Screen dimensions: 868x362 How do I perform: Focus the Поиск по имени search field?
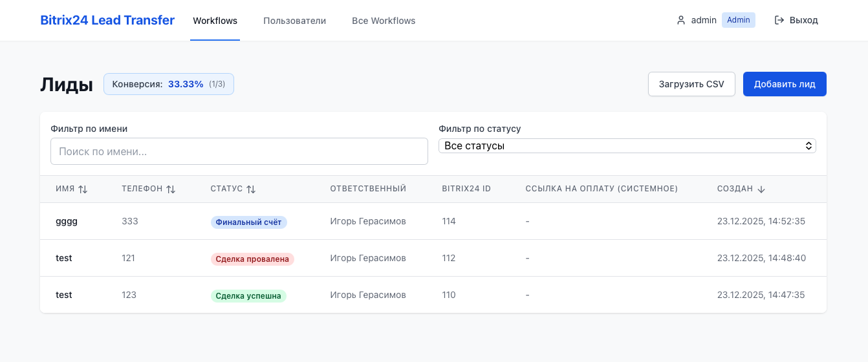[239, 151]
